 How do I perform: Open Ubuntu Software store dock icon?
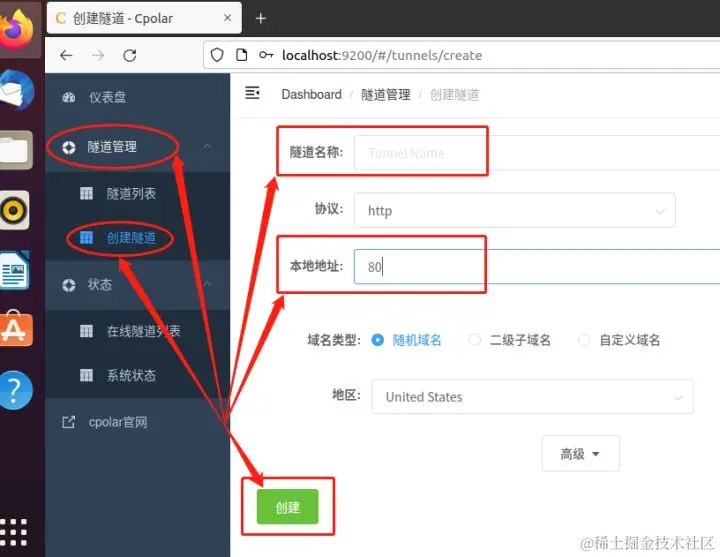16,329
